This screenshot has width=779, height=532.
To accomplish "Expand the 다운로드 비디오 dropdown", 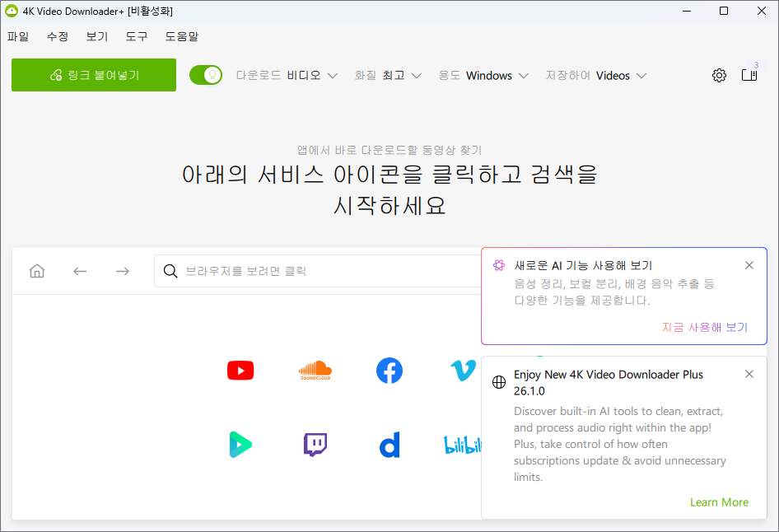I will click(287, 76).
